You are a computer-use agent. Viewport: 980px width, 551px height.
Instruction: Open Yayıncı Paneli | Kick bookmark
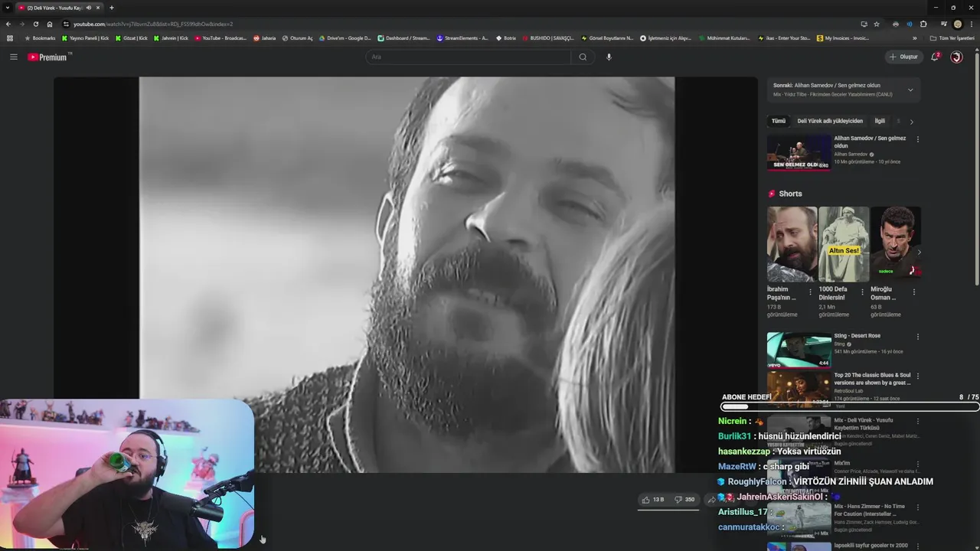[86, 38]
